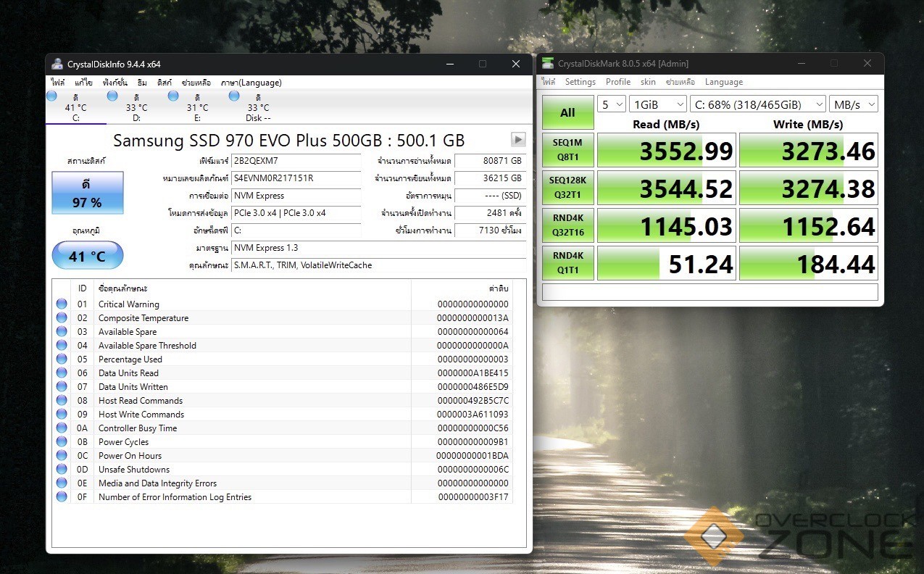
Task: Open the ธีม menu in CrystalDiskInfo
Action: [x=142, y=83]
